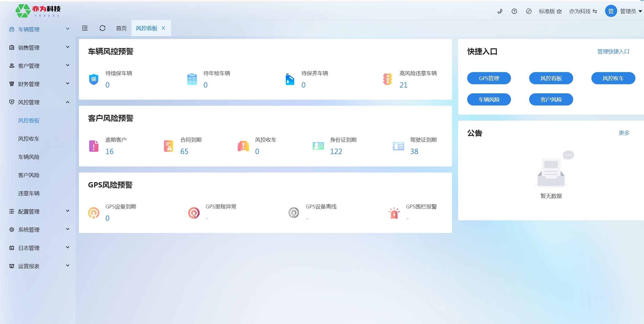This screenshot has width=644, height=324.
Task: Click the refresh page icon
Action: [x=102, y=28]
